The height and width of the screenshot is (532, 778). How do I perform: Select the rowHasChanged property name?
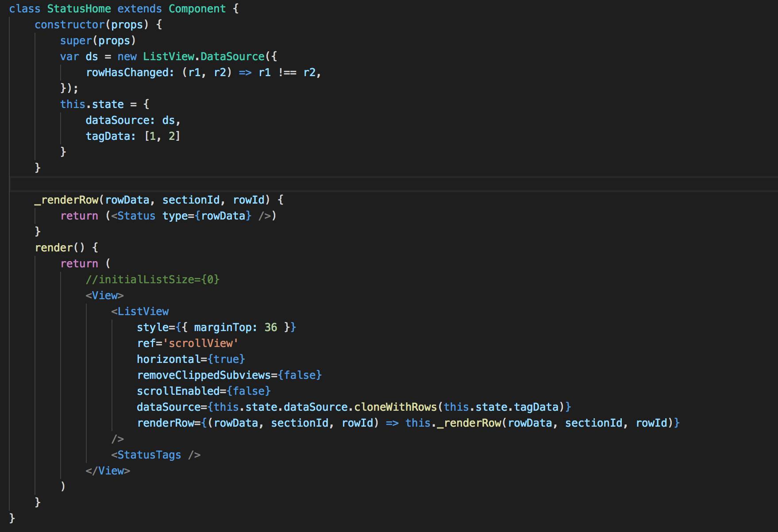tap(127, 73)
